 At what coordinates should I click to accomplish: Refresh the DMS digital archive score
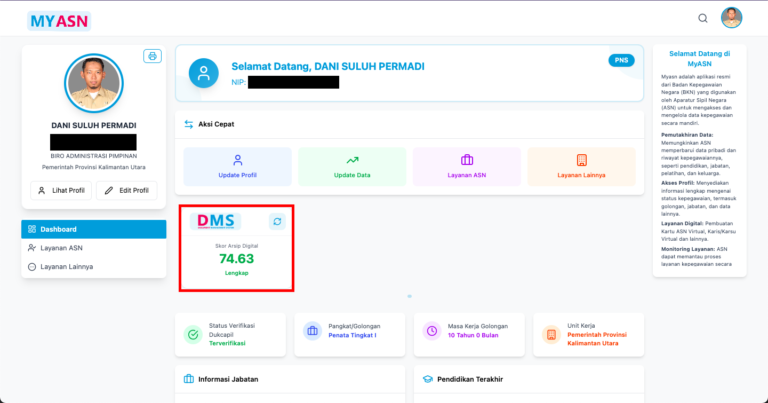click(x=276, y=221)
